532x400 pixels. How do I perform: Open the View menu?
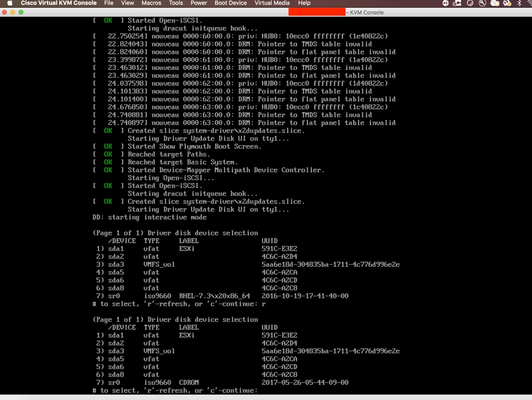(x=128, y=3)
